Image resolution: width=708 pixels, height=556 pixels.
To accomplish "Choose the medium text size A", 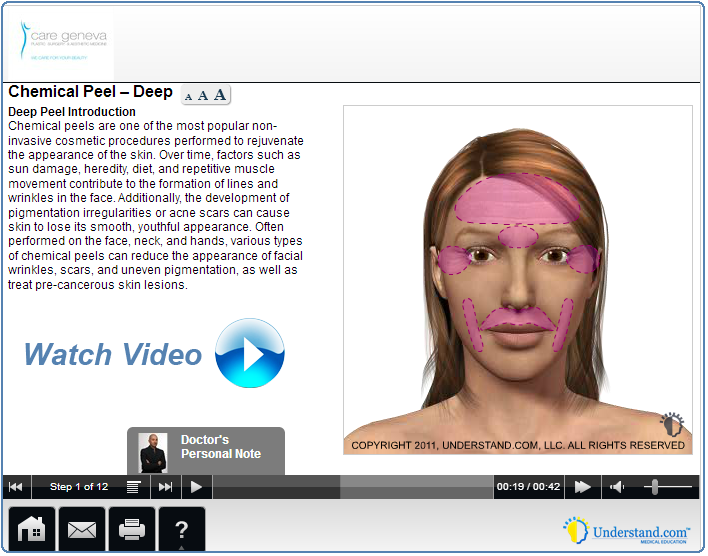I will point(203,96).
